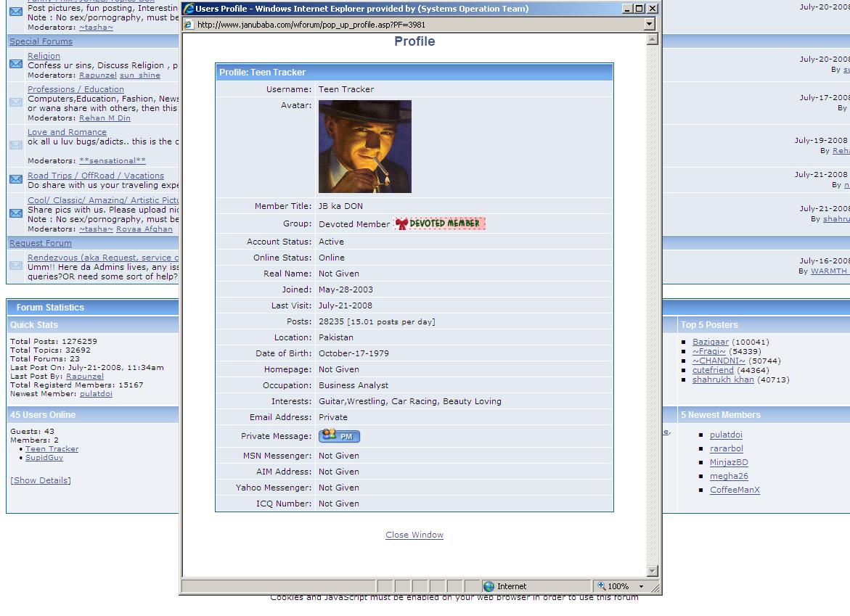
Task: Open newest member CoffeeManX link
Action: coord(735,490)
